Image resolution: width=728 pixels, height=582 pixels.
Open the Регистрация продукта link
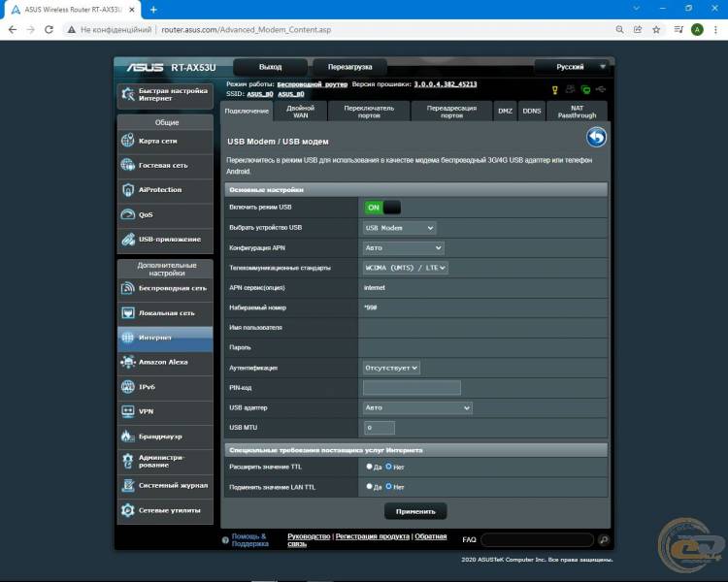coord(373,536)
